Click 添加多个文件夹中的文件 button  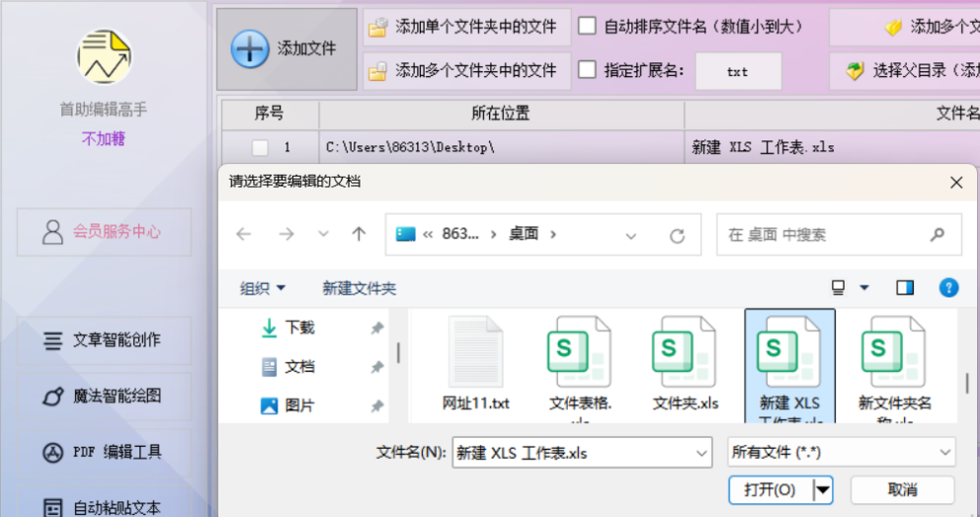pos(467,71)
